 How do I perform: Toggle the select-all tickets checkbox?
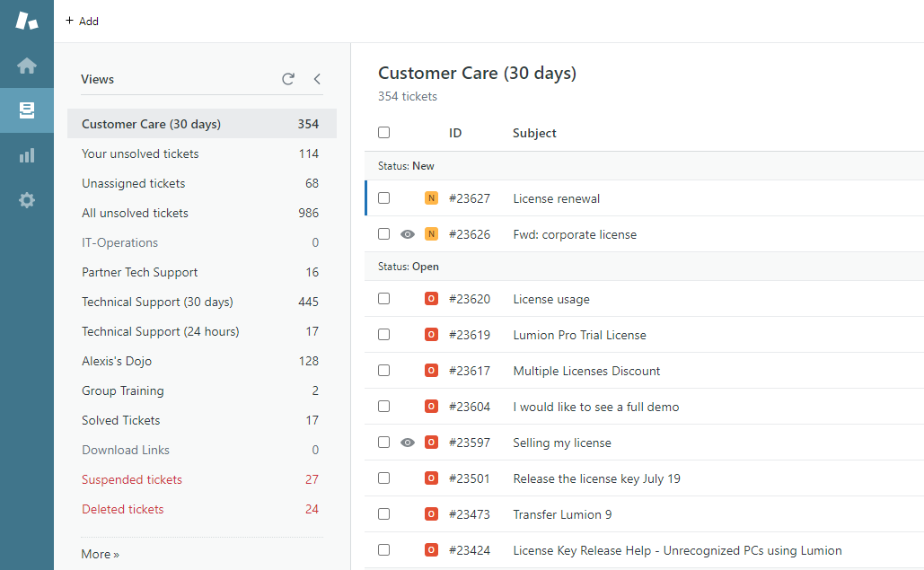[384, 133]
